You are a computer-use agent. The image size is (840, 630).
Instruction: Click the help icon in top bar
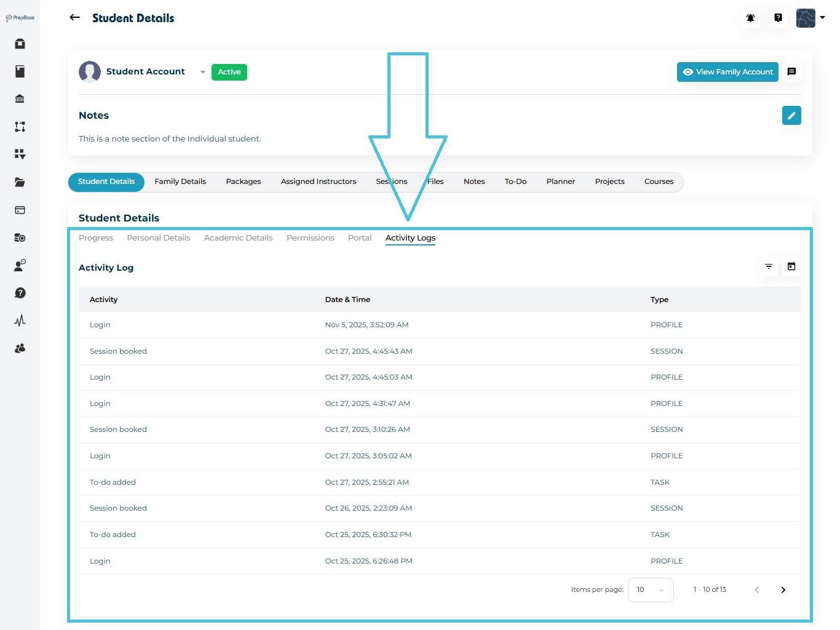click(x=778, y=18)
